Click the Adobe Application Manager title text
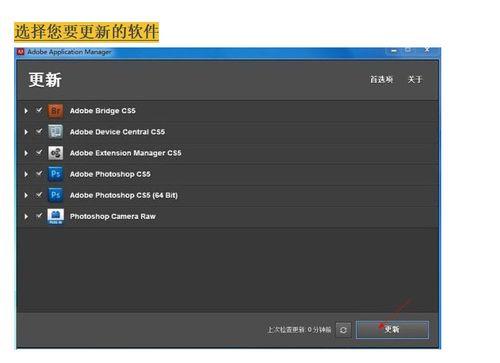This screenshot has height=363, width=500. tap(69, 52)
